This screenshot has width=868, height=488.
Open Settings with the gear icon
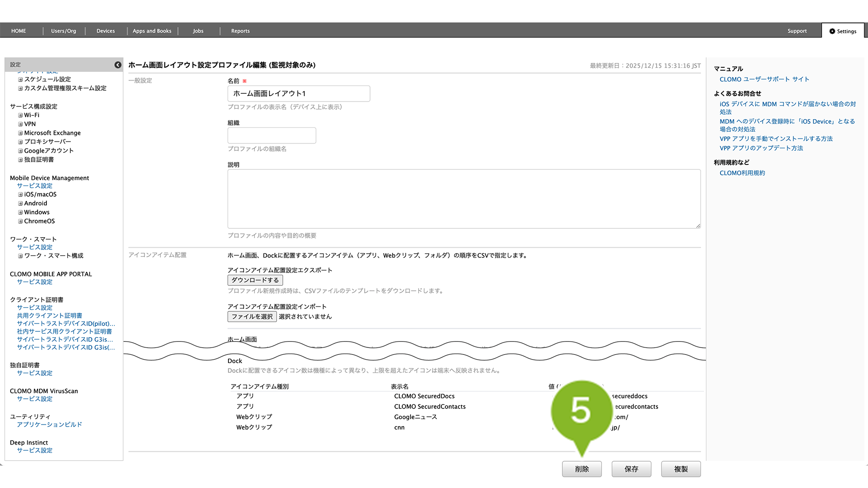843,31
